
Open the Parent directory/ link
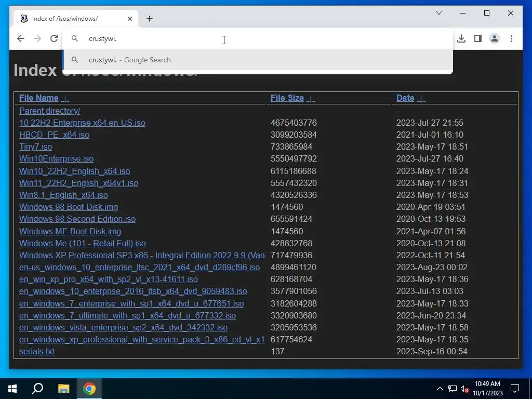pos(49,111)
